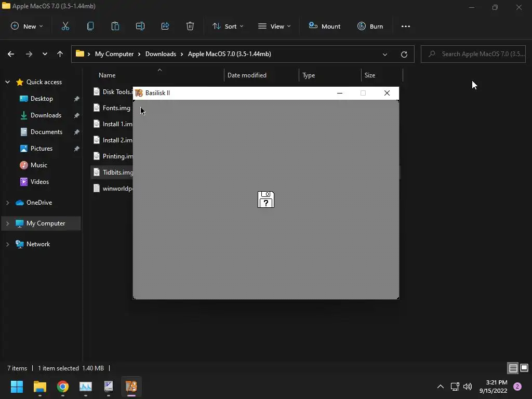
Task: Open Downloads in Quick access
Action: (46, 115)
